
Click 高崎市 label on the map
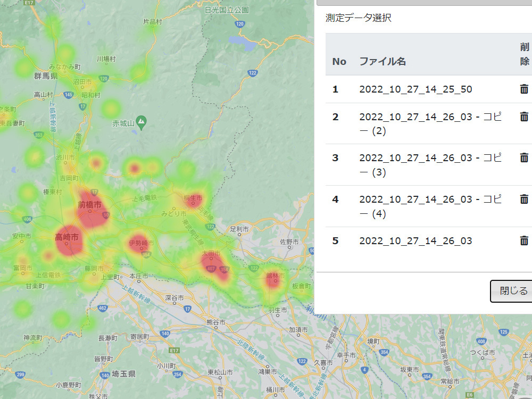pyautogui.click(x=67, y=237)
